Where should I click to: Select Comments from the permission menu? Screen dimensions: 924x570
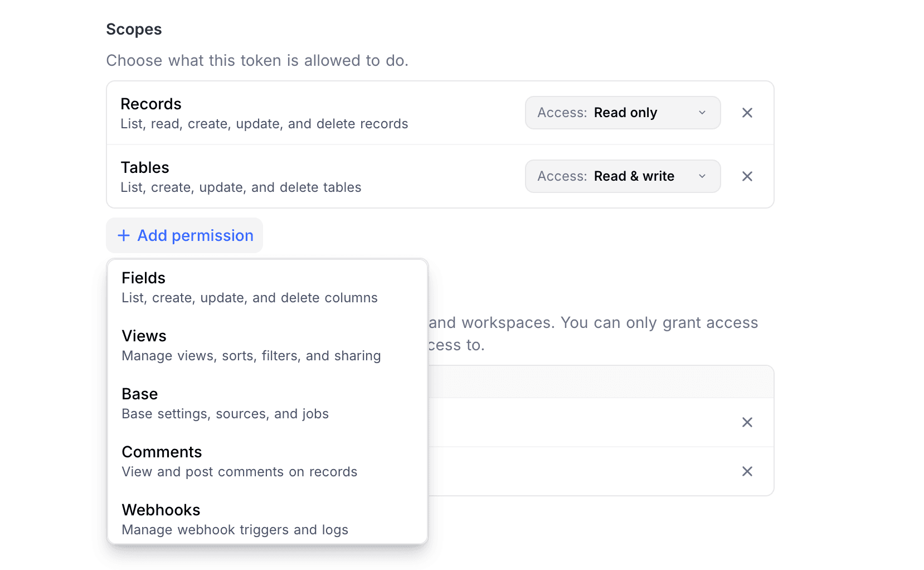[162, 452]
